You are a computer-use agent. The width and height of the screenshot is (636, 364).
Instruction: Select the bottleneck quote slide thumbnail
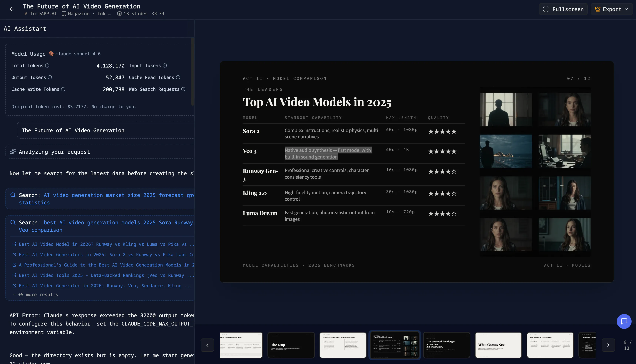pos(447,345)
